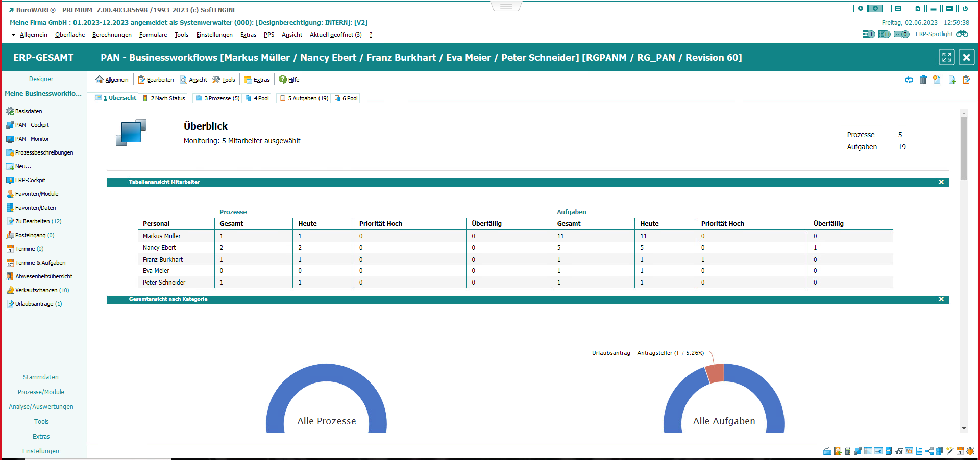The image size is (980, 460).
Task: Click the new document plus icon
Action: click(x=952, y=80)
